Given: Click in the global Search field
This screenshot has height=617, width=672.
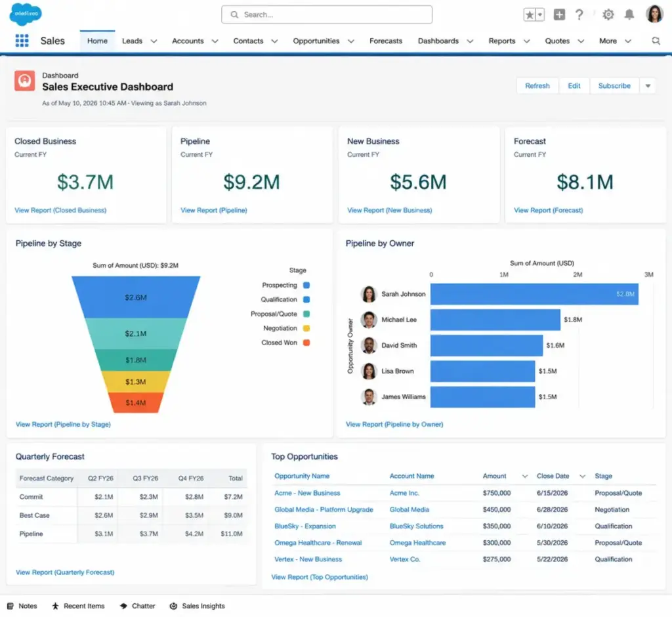Looking at the screenshot, I should (327, 14).
